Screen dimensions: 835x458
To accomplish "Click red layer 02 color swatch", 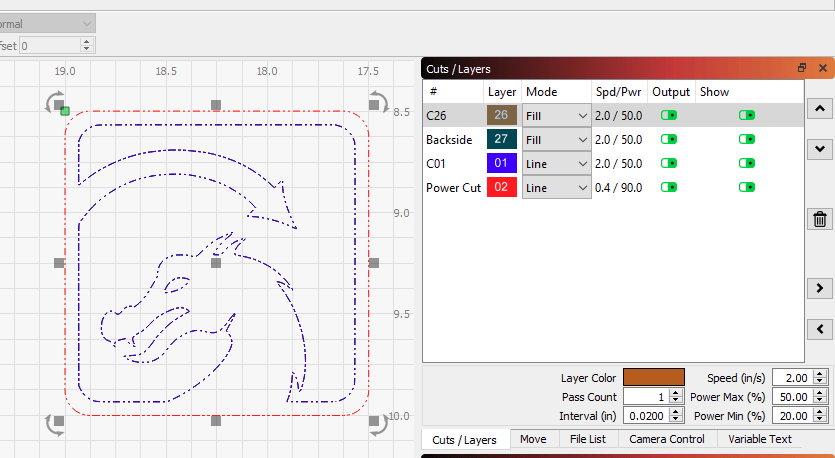I will point(502,187).
